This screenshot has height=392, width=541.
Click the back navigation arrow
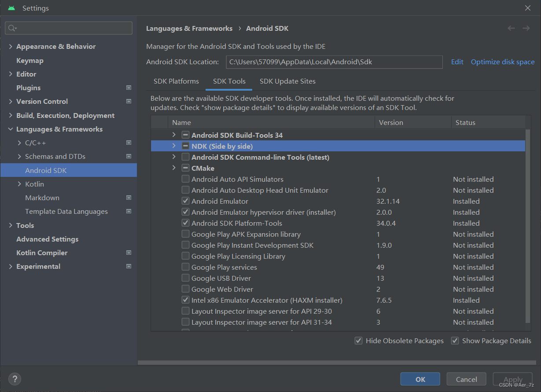point(511,28)
